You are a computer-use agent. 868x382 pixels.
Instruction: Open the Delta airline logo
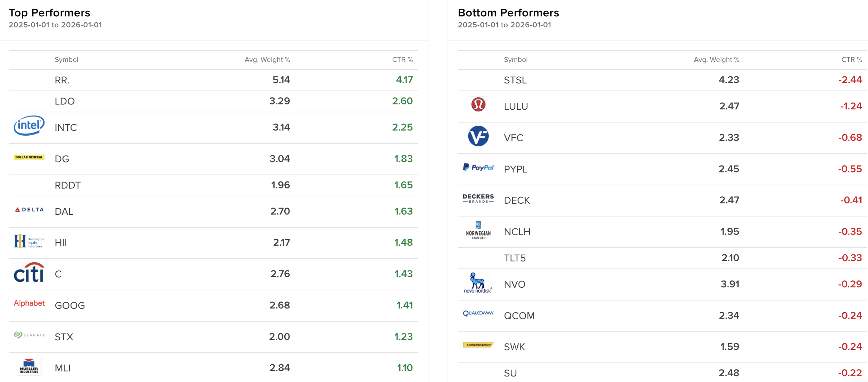[29, 210]
